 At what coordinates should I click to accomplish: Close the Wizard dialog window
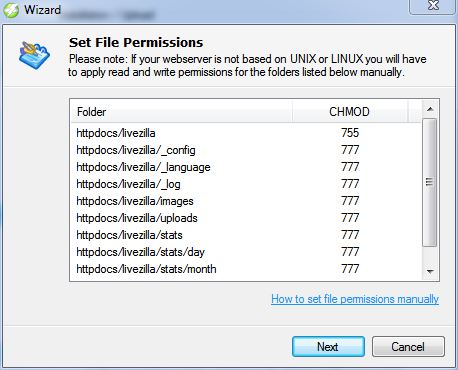point(433,6)
